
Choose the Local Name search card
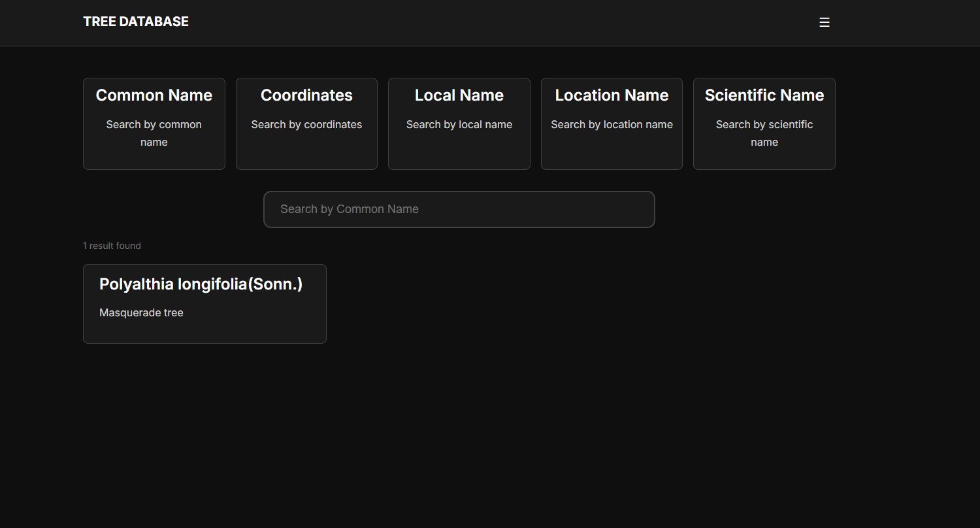(459, 124)
